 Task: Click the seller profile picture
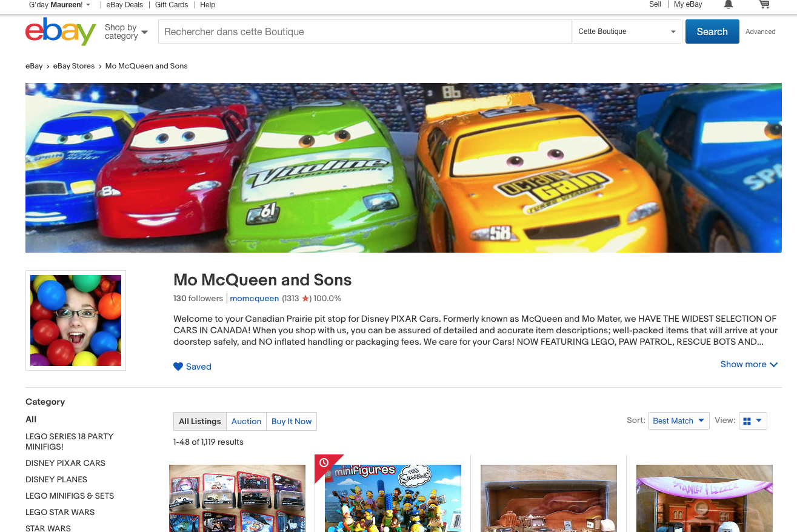(76, 321)
